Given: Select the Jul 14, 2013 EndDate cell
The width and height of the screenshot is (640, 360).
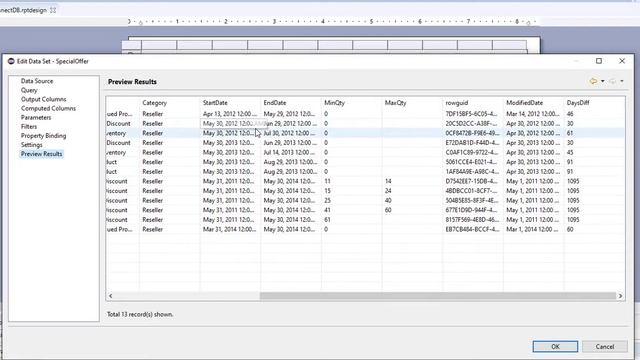Looking at the screenshot, I should click(291, 152).
